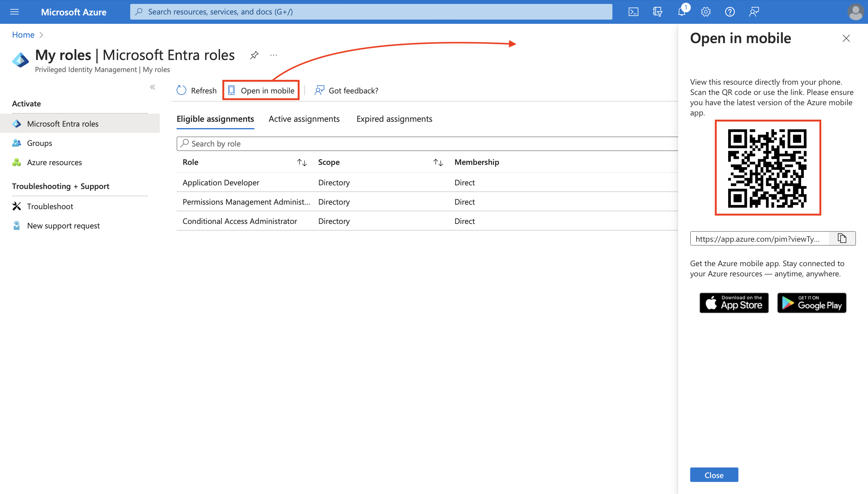868x494 pixels.
Task: Select Expired assignments tab
Action: click(x=394, y=118)
